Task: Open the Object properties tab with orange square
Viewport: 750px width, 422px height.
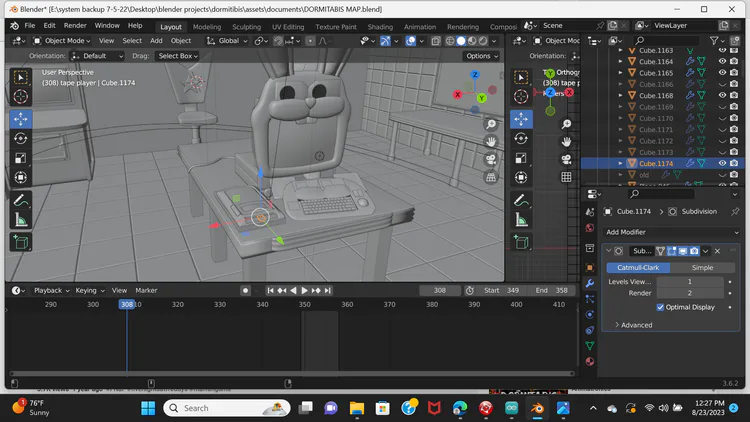Action: coord(590,267)
